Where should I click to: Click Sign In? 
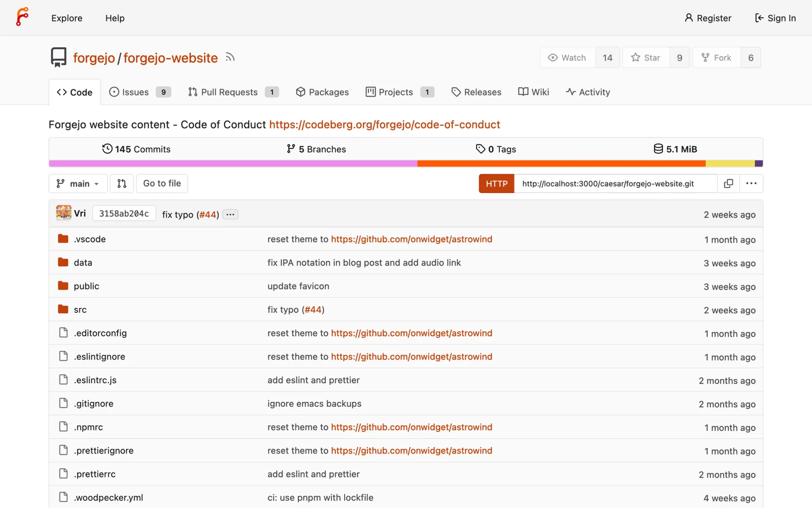coord(775,18)
